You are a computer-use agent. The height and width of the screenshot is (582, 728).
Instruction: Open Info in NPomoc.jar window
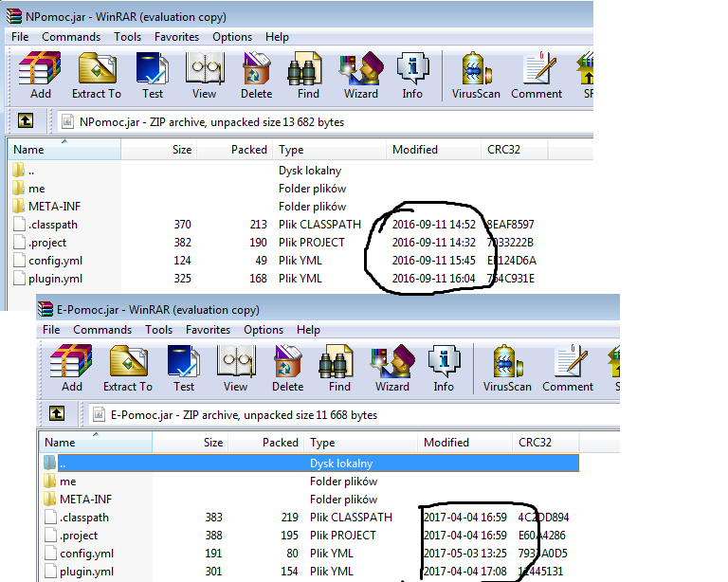point(412,76)
